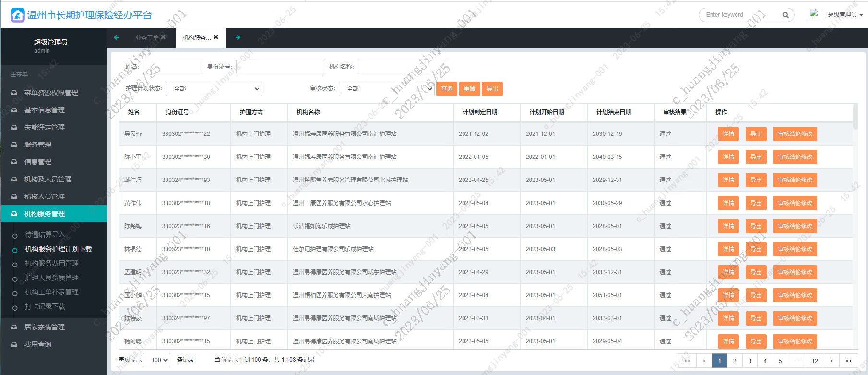Click the 机构名称 input field
The image size is (868, 375).
[402, 67]
